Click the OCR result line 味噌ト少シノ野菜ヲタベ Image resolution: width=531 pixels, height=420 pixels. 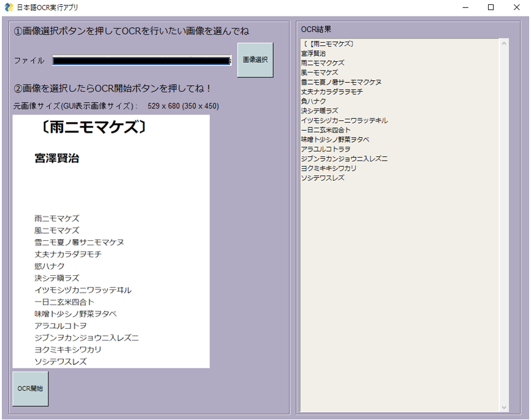pyautogui.click(x=335, y=140)
